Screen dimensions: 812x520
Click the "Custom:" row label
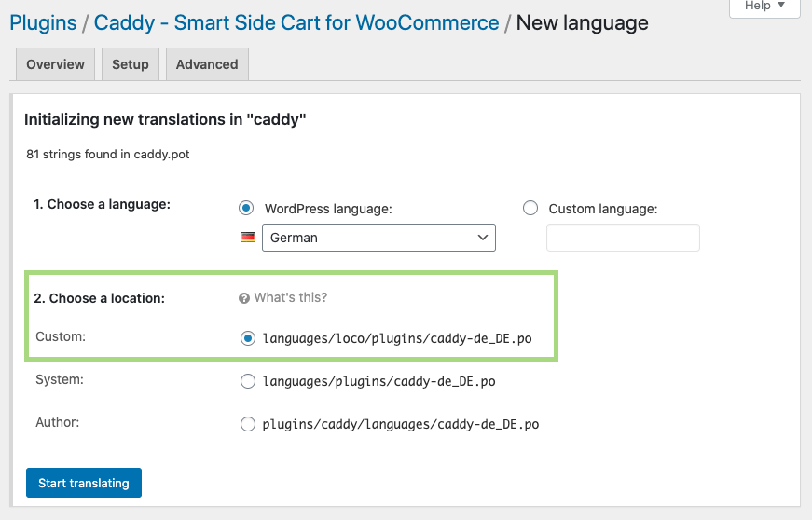(61, 336)
